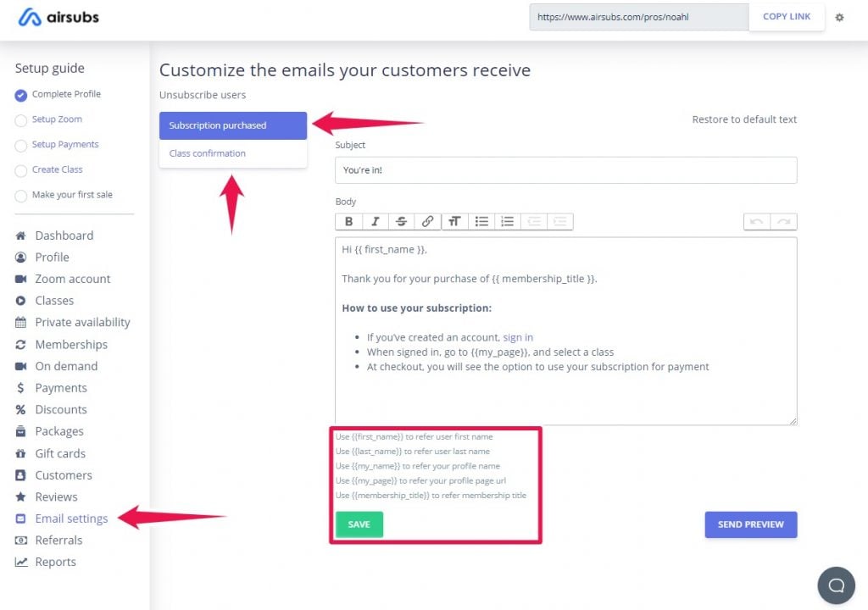Click the Make your first sale circle
The height and width of the screenshot is (610, 868).
20,196
